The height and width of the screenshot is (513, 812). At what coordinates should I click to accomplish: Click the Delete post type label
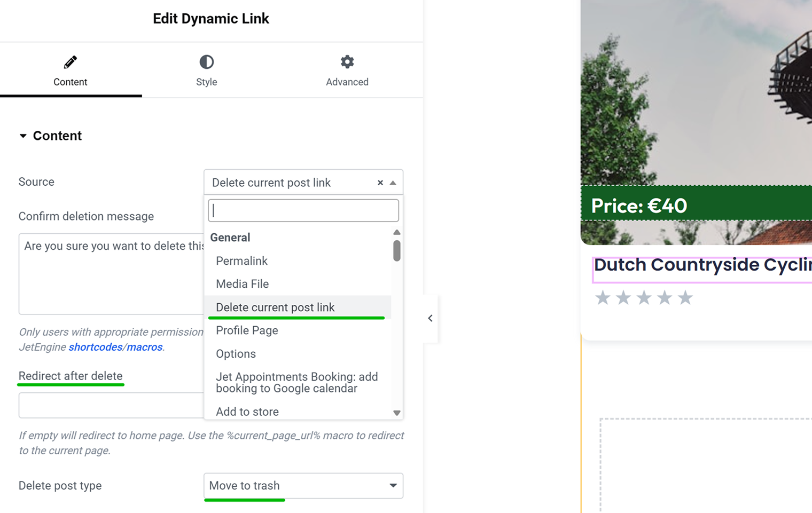pos(60,486)
